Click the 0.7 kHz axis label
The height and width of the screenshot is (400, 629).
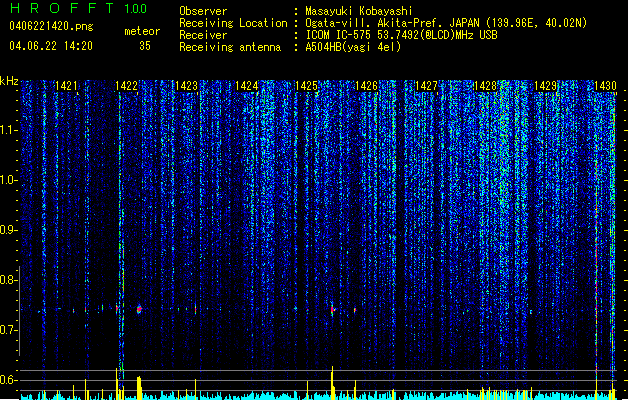click(x=8, y=330)
